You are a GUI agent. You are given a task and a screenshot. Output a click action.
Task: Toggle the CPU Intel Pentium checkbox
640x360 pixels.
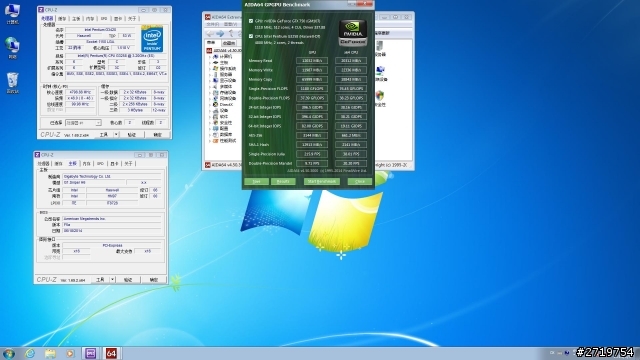(x=251, y=36)
